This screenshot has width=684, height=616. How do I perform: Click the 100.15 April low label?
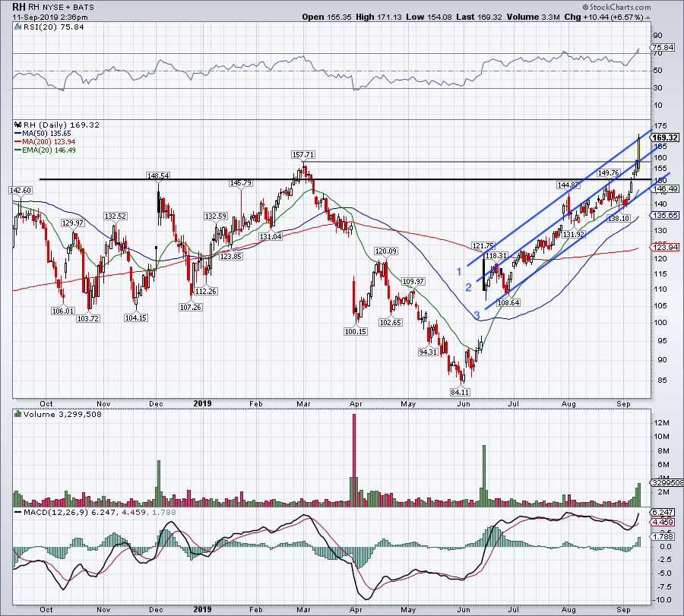(356, 332)
